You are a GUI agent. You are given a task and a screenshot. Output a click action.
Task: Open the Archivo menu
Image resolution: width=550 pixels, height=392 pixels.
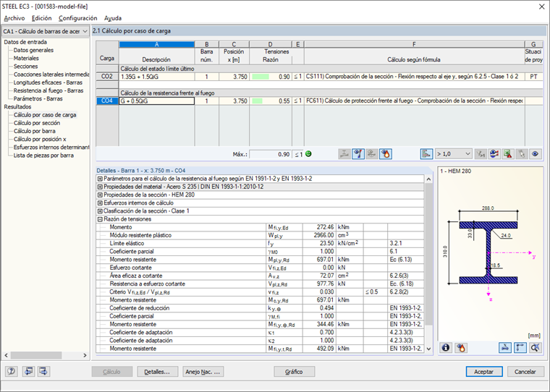[x=14, y=18]
